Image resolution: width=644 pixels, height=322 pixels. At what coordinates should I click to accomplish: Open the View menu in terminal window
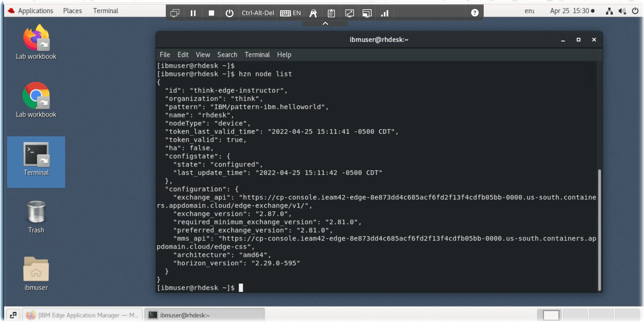pyautogui.click(x=203, y=54)
